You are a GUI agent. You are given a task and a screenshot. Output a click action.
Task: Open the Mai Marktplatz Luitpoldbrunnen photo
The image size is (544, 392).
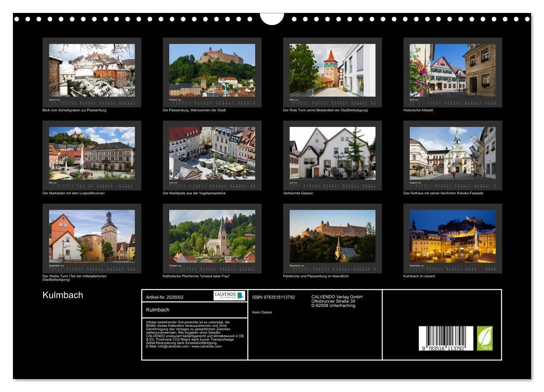coord(92,153)
